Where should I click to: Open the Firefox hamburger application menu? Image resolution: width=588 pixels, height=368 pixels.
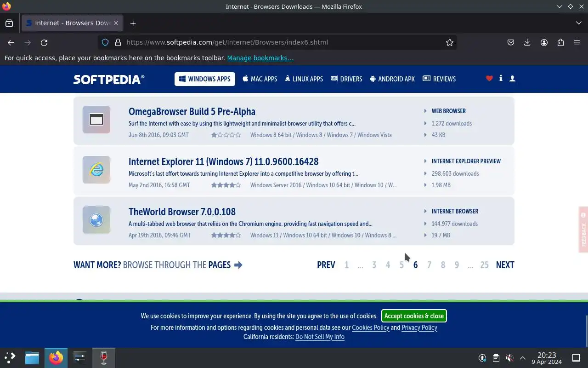pyautogui.click(x=577, y=42)
